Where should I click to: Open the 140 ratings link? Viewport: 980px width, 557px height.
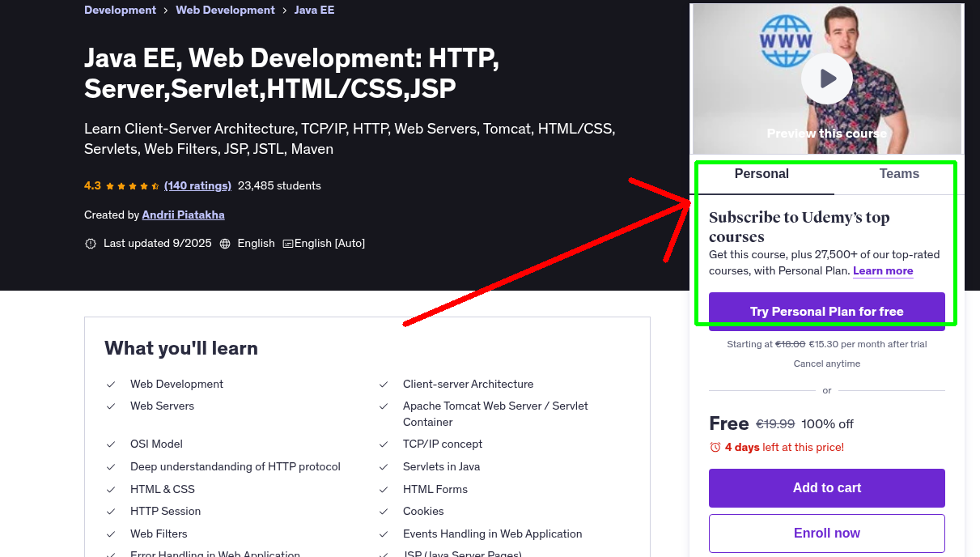[x=197, y=185]
